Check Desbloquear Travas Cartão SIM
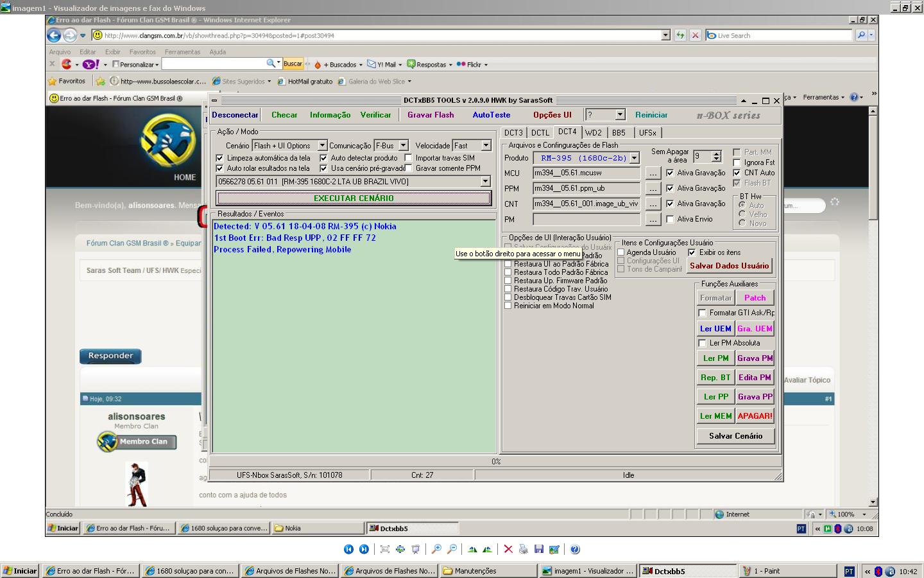The image size is (924, 578). point(508,297)
